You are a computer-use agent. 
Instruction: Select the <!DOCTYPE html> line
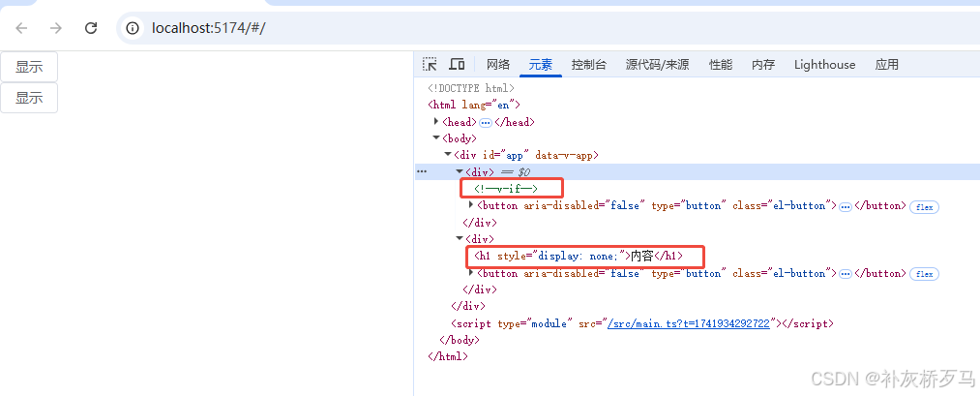(470, 88)
